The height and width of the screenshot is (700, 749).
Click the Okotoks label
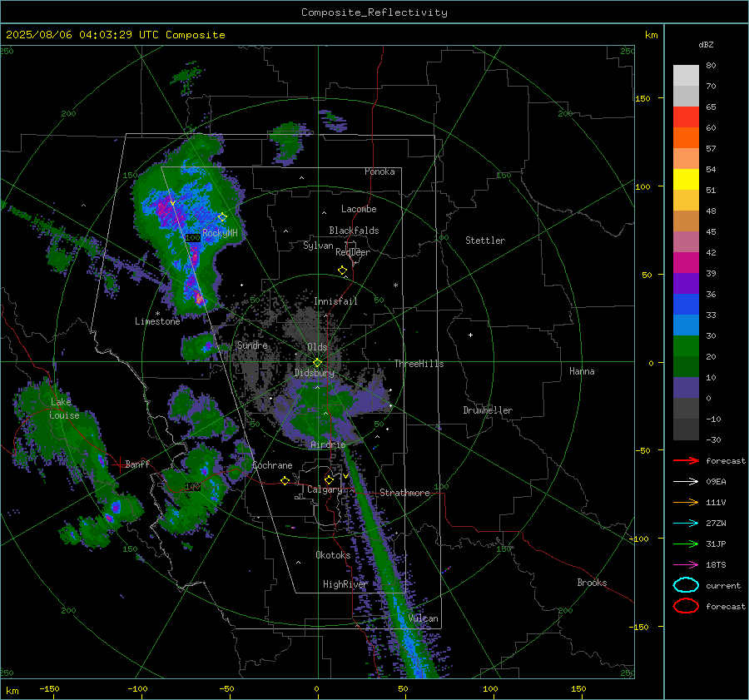tap(333, 555)
